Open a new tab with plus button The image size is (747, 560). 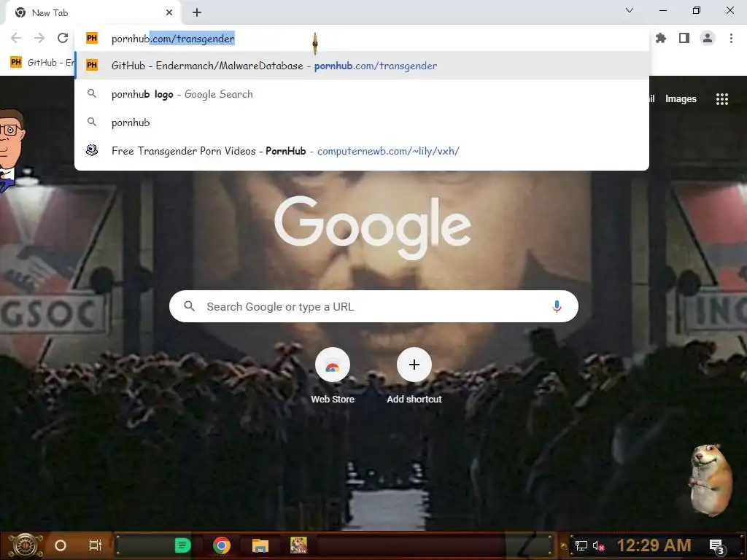(197, 13)
